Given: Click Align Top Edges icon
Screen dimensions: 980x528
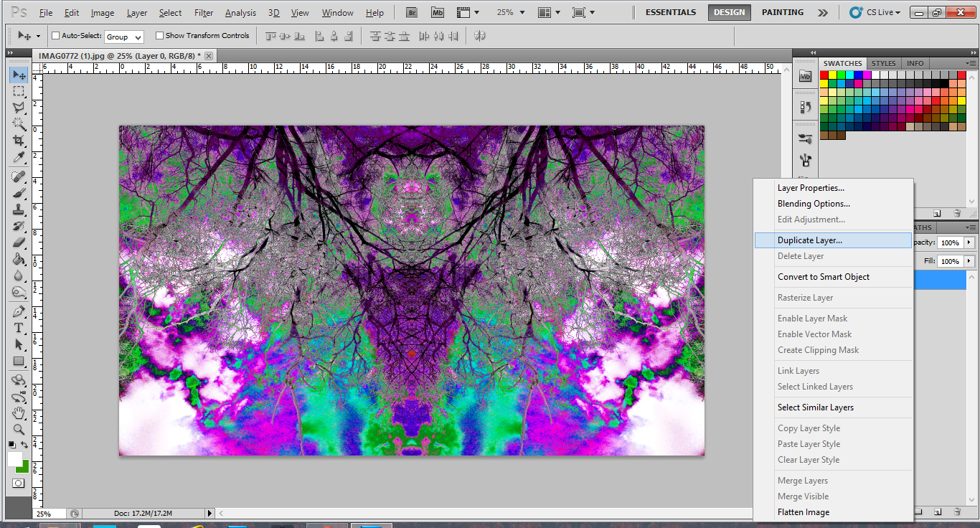Looking at the screenshot, I should [x=271, y=36].
